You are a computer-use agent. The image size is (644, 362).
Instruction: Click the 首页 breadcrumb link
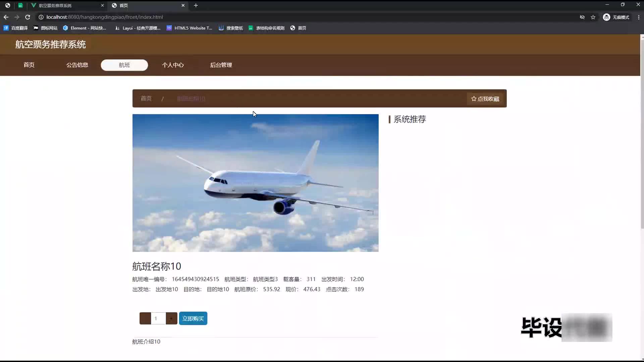click(x=146, y=99)
